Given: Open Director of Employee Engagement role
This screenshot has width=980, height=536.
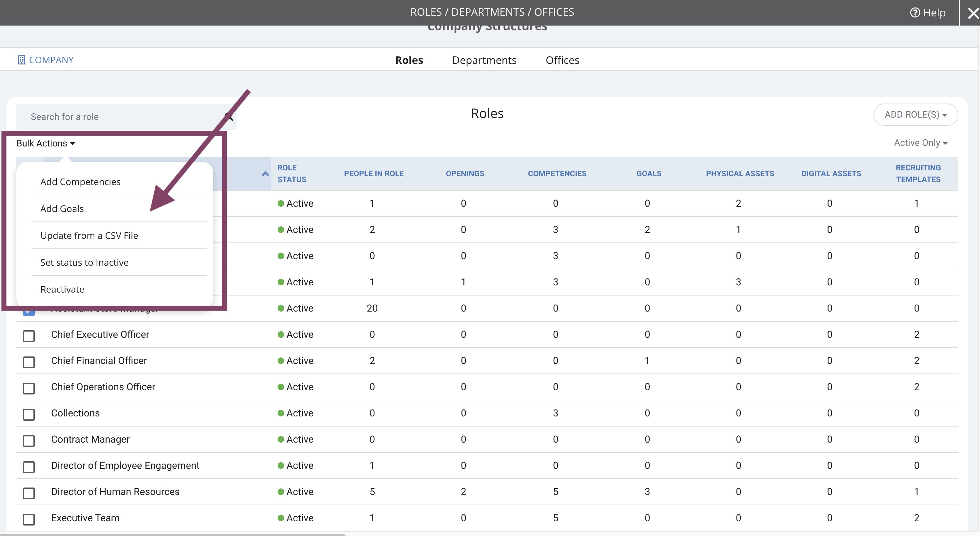Looking at the screenshot, I should (x=125, y=466).
